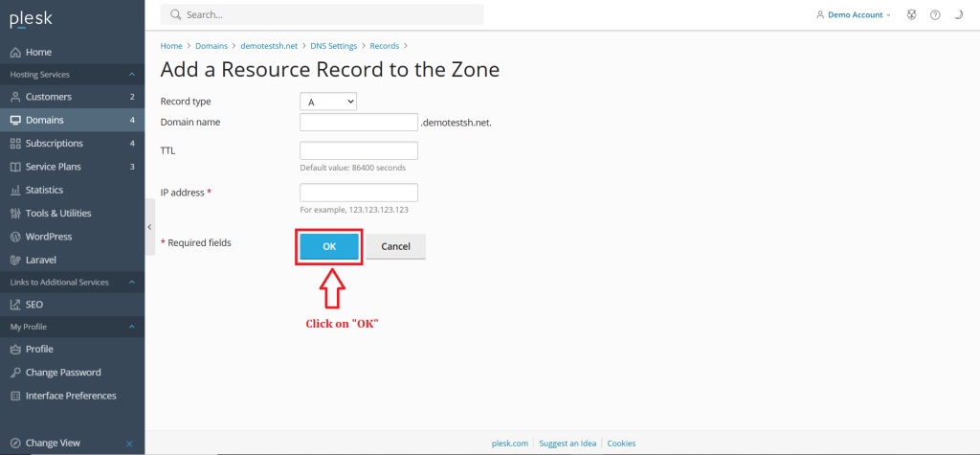The image size is (980, 455).
Task: Open Customers in the sidebar
Action: point(73,97)
